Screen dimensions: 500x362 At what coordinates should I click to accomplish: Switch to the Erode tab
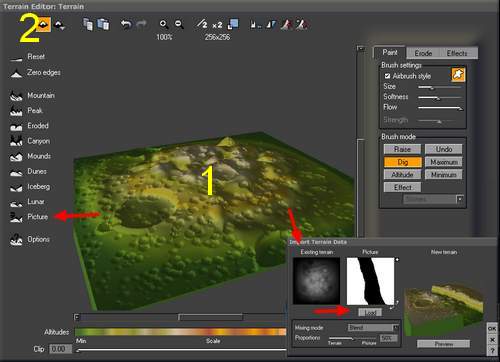click(x=423, y=53)
